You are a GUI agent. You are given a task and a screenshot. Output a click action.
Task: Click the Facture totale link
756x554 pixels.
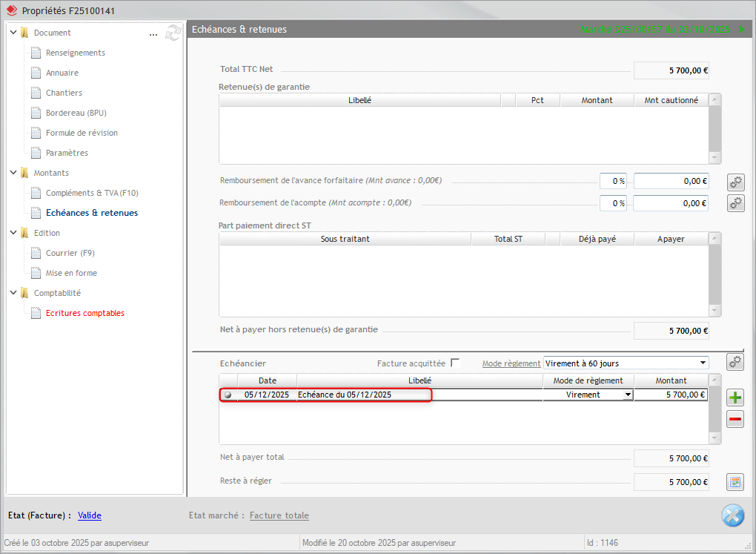pyautogui.click(x=279, y=515)
